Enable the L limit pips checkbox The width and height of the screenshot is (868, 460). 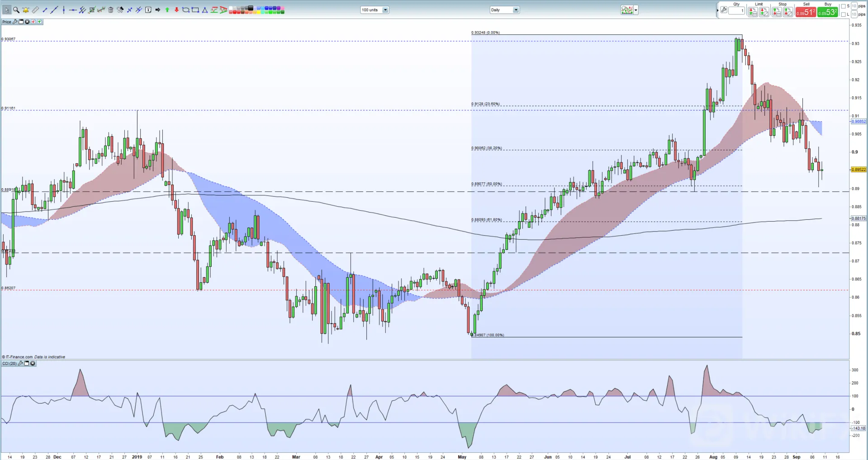click(x=843, y=14)
